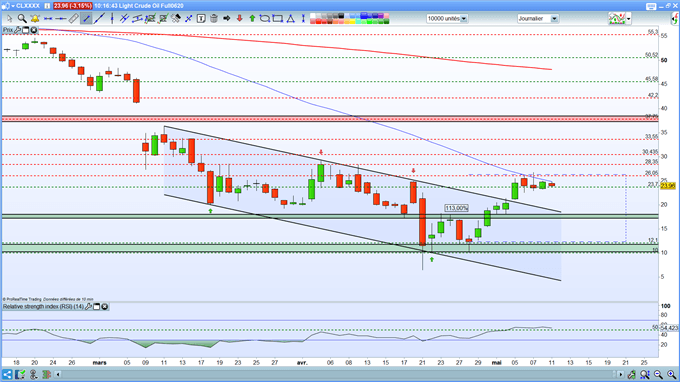The width and height of the screenshot is (680, 382).
Task: Open the alert bell tool
Action: pyautogui.click(x=35, y=18)
